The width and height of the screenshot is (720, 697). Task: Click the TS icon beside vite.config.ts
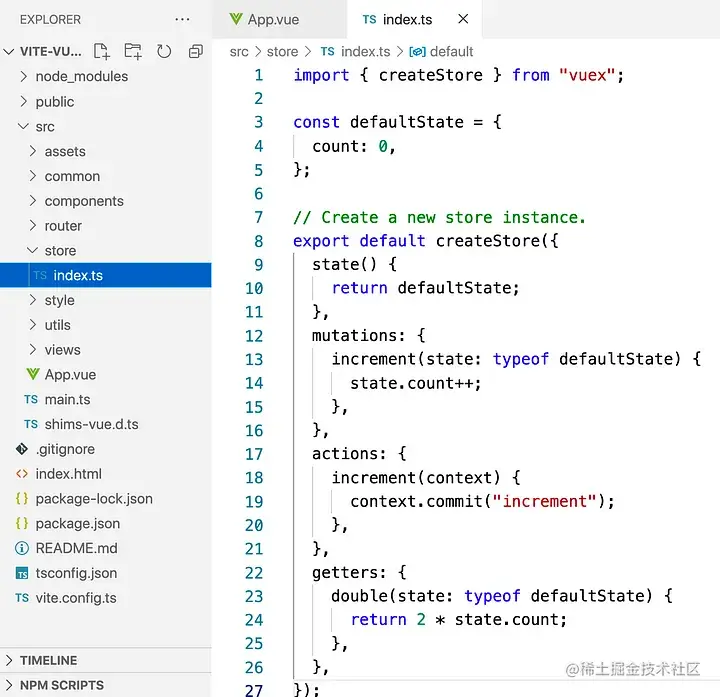coord(22,598)
